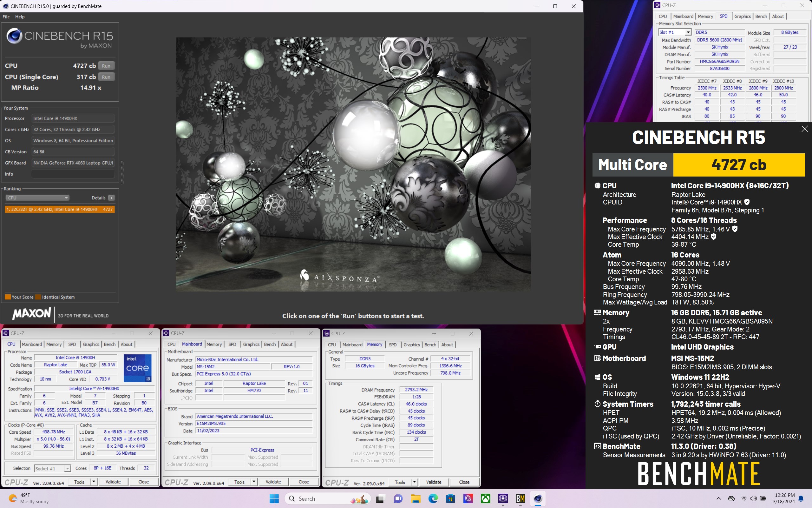Screen dimensions: 812x508
Task: Click the System Timers clock icon
Action: coord(597,404)
